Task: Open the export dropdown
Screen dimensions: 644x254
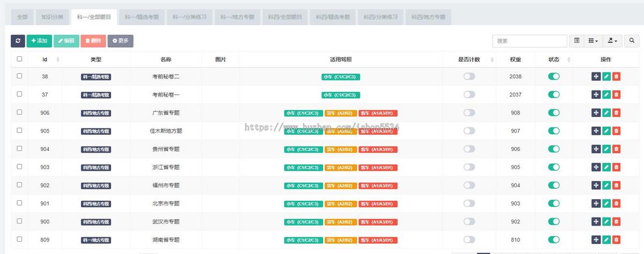Action: (612, 41)
